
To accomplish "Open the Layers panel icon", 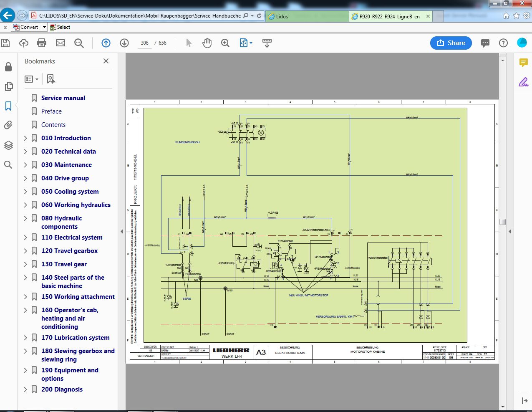I will tap(8, 145).
